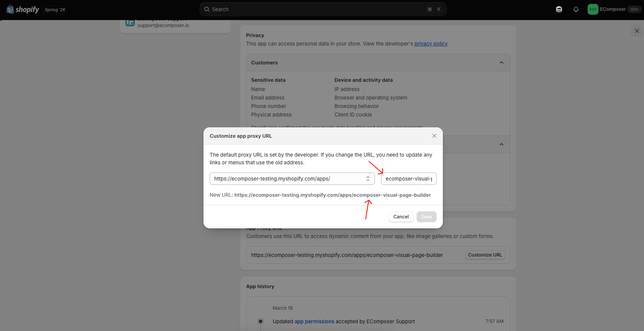Collapse the section below Customers
The image size is (644, 331).
pyautogui.click(x=502, y=144)
